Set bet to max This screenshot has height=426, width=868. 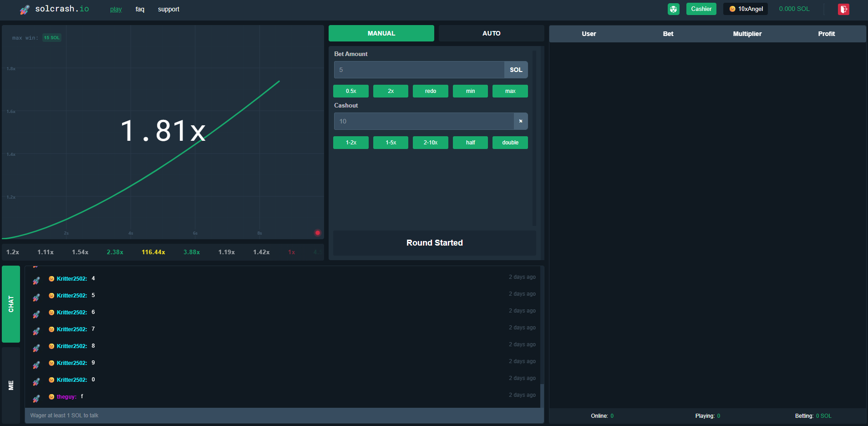click(510, 91)
